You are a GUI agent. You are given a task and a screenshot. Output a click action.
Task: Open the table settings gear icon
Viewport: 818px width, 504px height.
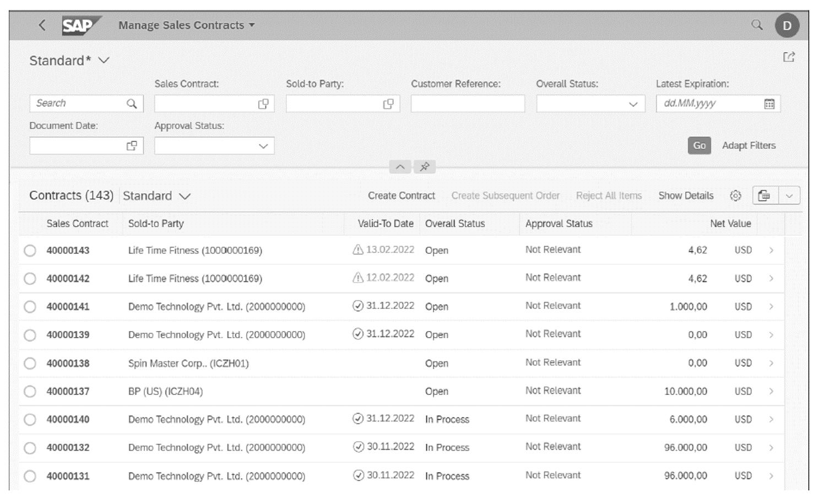[x=735, y=196]
